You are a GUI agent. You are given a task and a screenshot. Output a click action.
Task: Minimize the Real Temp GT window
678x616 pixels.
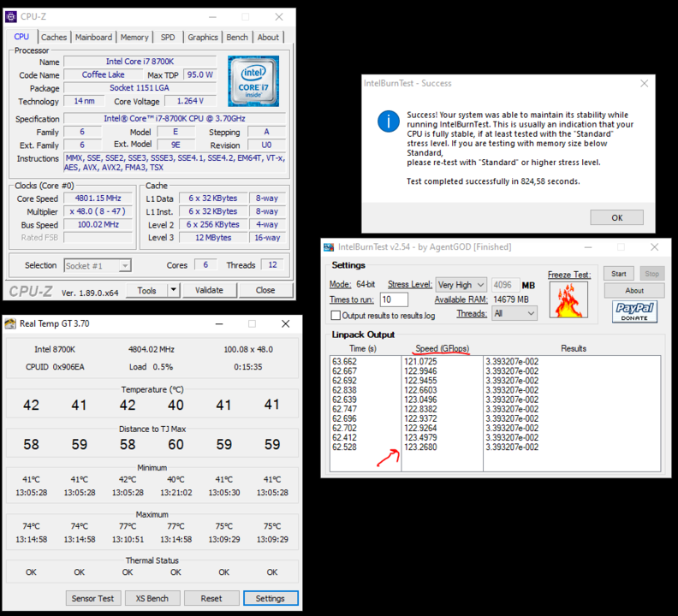[x=219, y=323]
